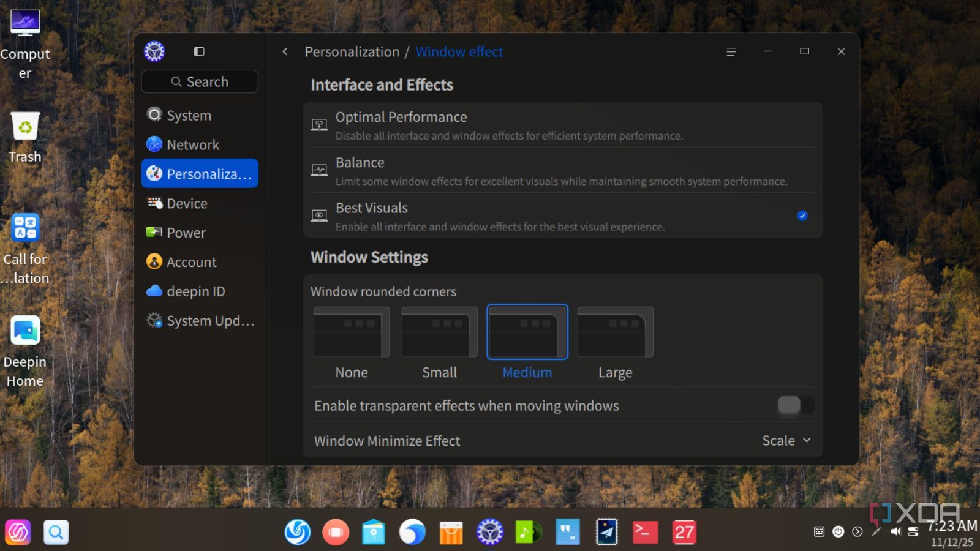Open the calendar showing 27 in dock
This screenshot has width=980, height=551.
(684, 532)
